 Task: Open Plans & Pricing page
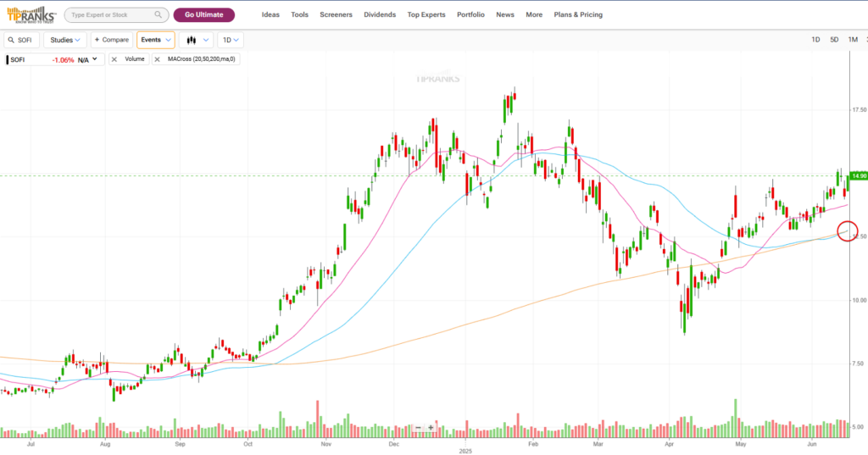pyautogui.click(x=578, y=15)
